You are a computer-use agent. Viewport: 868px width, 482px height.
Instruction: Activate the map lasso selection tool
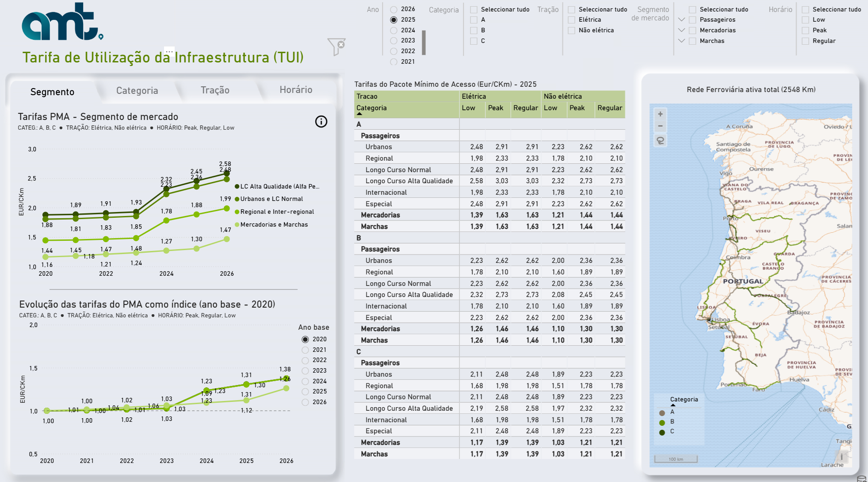pos(660,140)
